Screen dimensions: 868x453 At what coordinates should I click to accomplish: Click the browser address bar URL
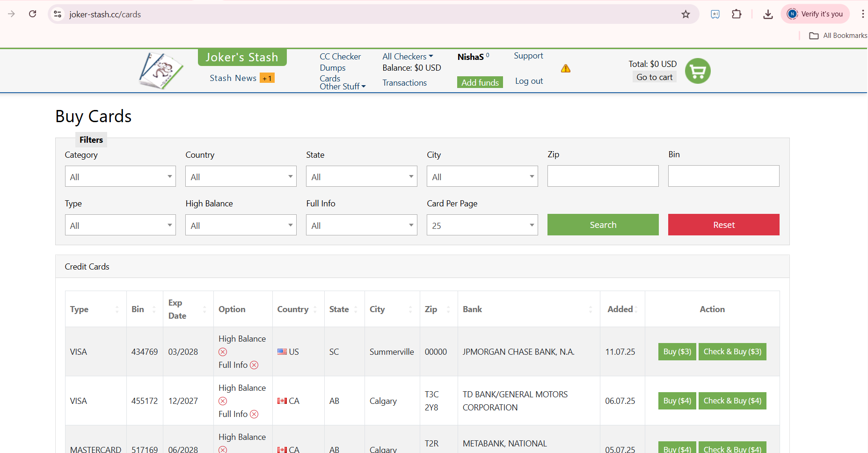click(105, 15)
